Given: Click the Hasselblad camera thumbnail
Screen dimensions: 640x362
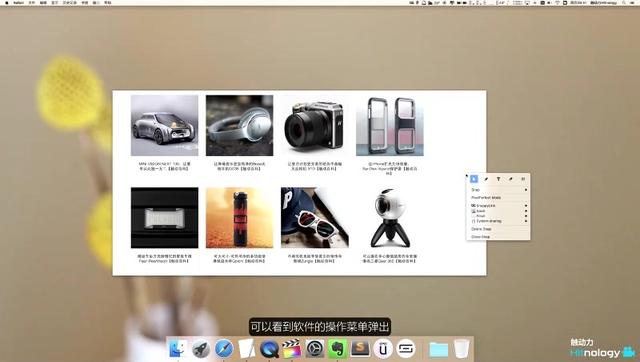Looking at the screenshot, I should click(x=315, y=125).
